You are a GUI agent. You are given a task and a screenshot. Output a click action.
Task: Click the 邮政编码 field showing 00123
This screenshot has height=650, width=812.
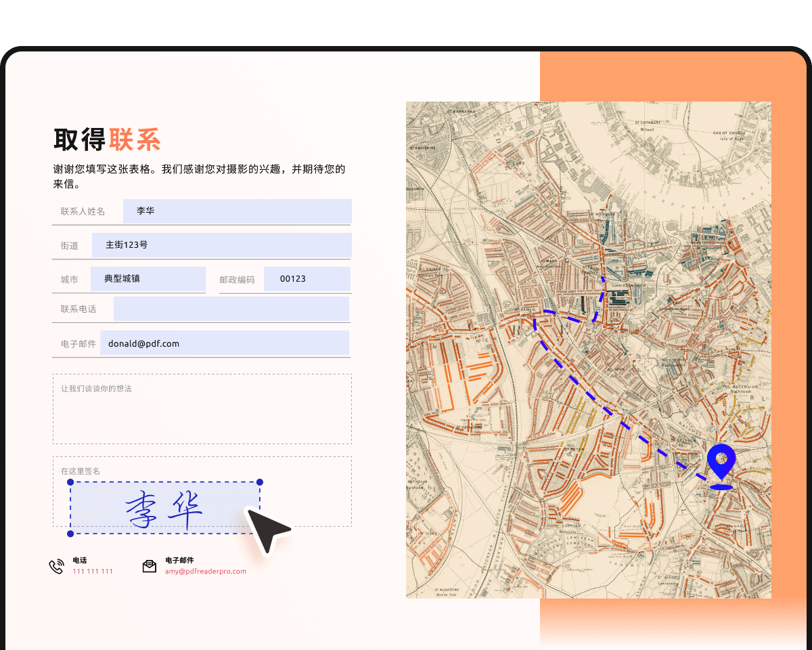tap(307, 279)
